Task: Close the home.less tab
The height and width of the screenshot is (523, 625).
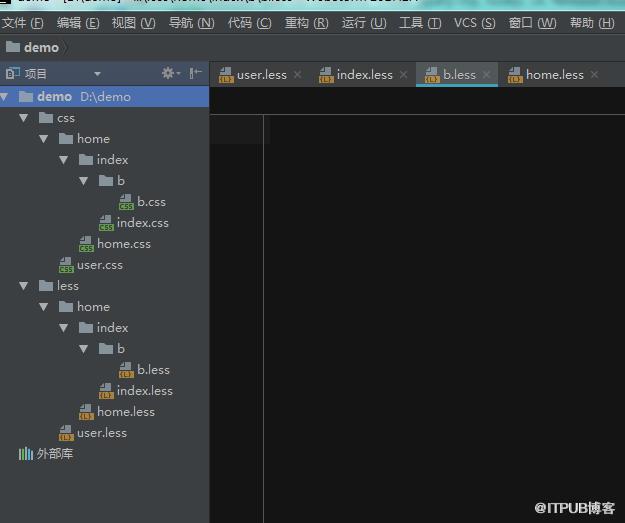Action: tap(594, 75)
